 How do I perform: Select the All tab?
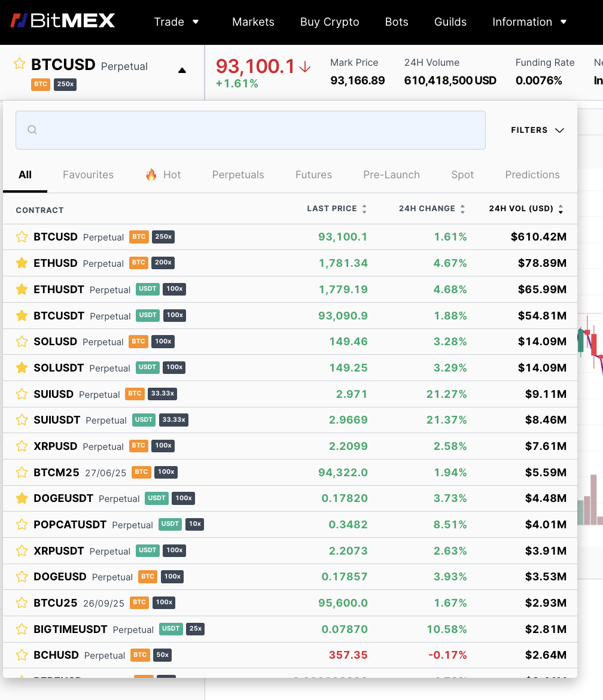[25, 175]
